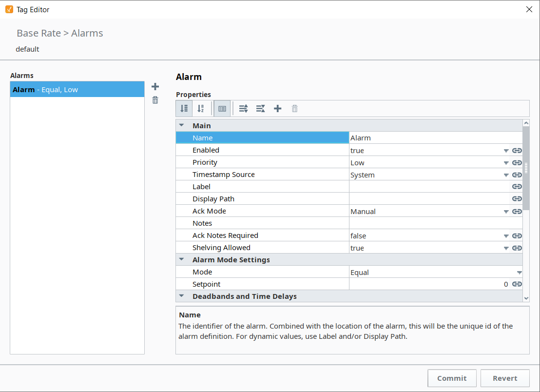Viewport: 540px width, 392px height.
Task: Open the Priority dropdown
Action: point(506,162)
